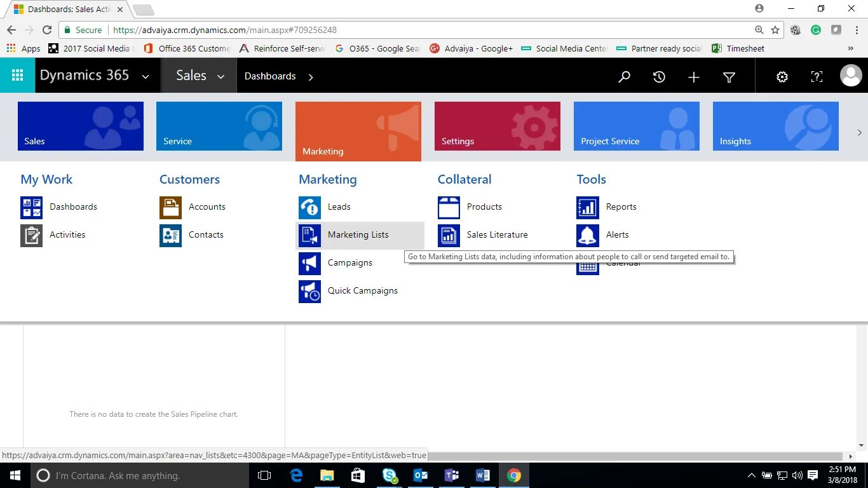This screenshot has height=488, width=868.
Task: Click the quick create plus icon
Action: coord(694,77)
